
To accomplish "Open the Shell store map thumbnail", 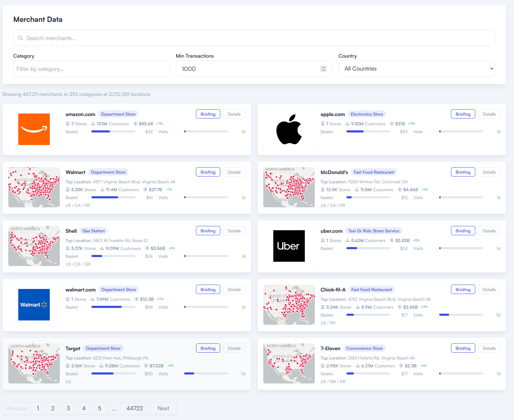I will click(34, 246).
